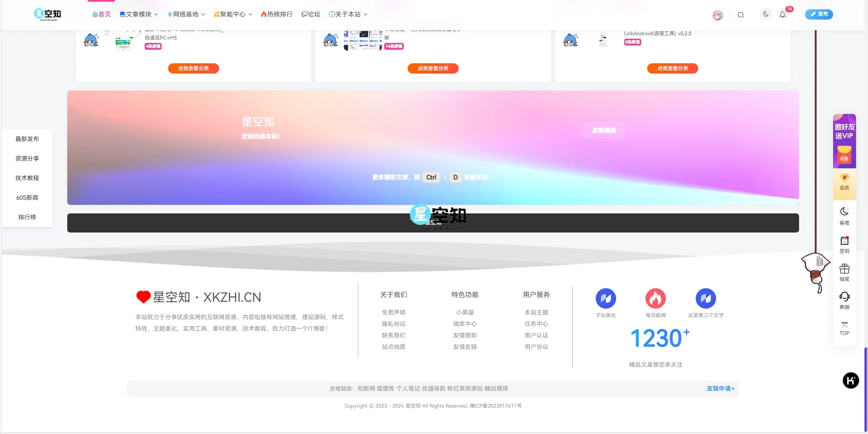868x434 pixels.
Task: Toggle dark mode with the moon icon
Action: 766,14
